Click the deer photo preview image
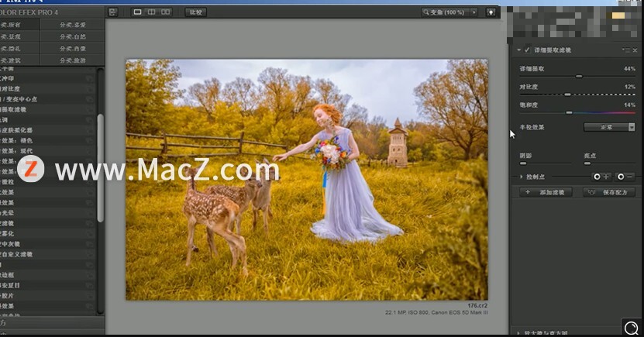 click(x=307, y=180)
